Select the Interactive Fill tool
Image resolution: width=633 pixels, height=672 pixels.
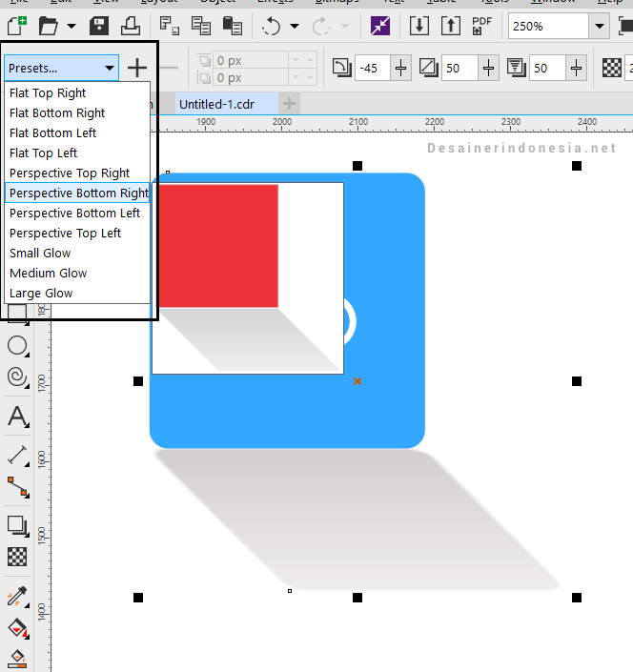pyautogui.click(x=17, y=628)
